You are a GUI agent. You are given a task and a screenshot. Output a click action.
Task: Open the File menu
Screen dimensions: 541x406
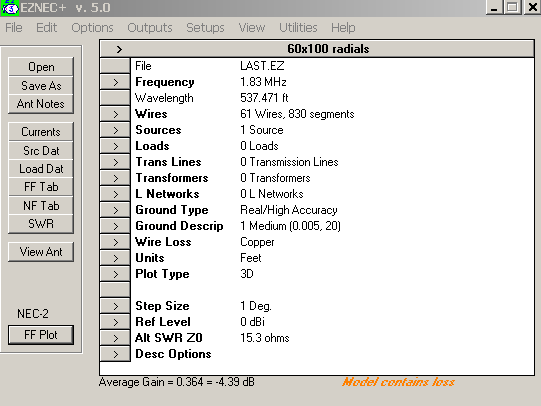pyautogui.click(x=14, y=28)
